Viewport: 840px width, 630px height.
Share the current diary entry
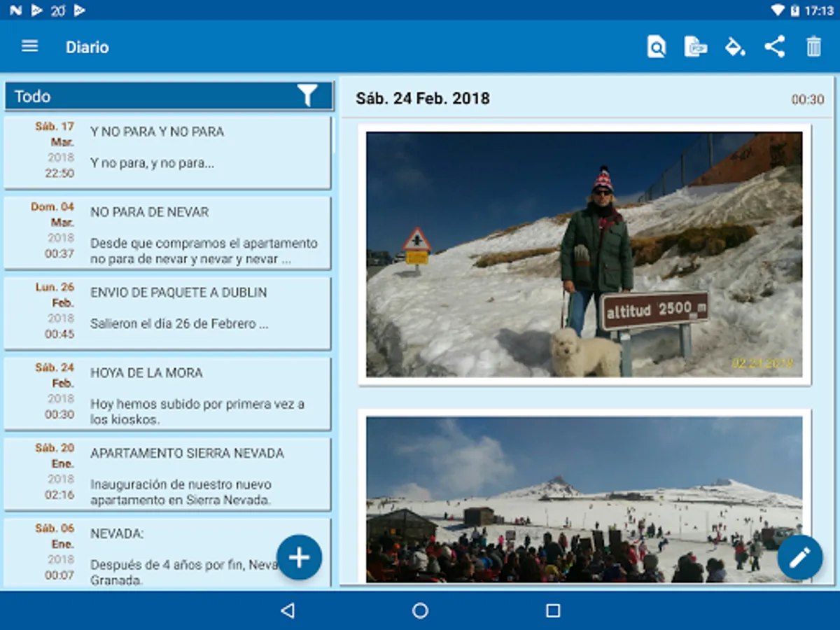coord(774,47)
